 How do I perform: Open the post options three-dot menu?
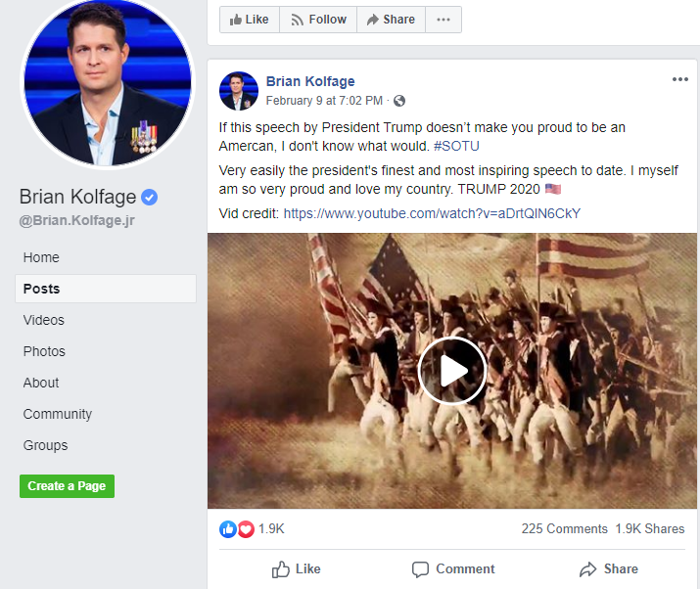pos(679,80)
